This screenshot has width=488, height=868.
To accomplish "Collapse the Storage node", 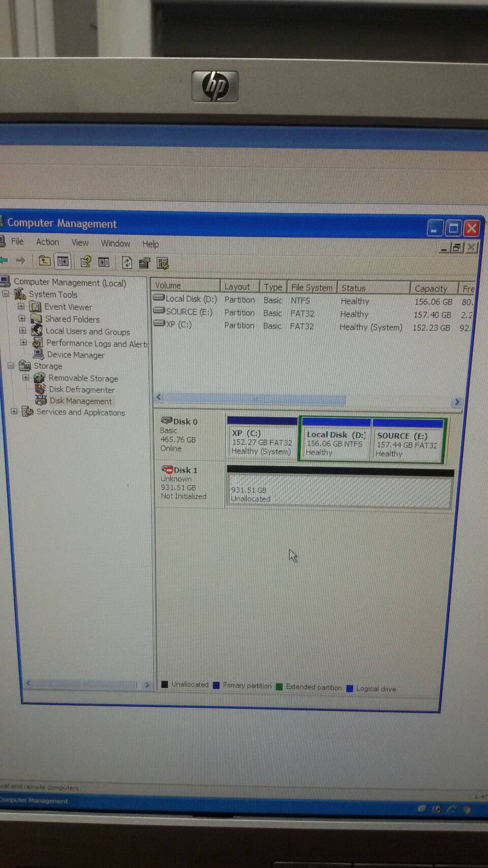I will click(x=11, y=365).
